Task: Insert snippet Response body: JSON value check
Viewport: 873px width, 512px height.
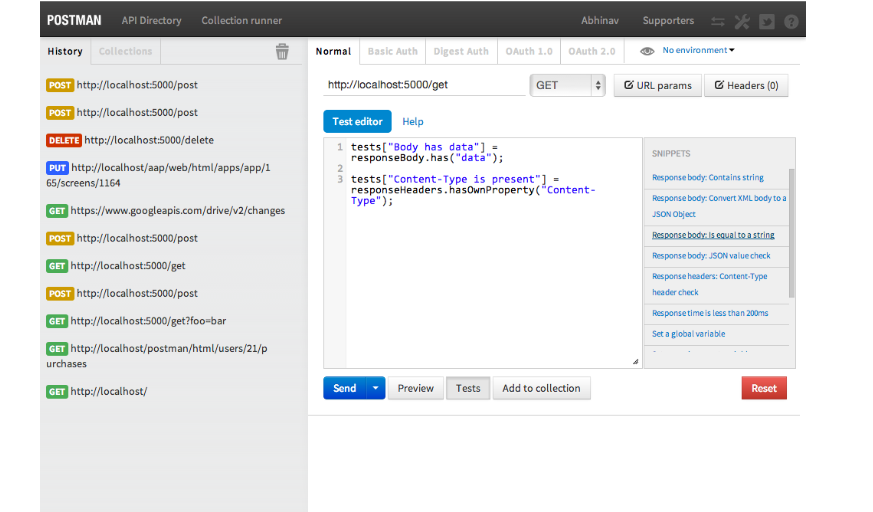Action: [x=711, y=255]
